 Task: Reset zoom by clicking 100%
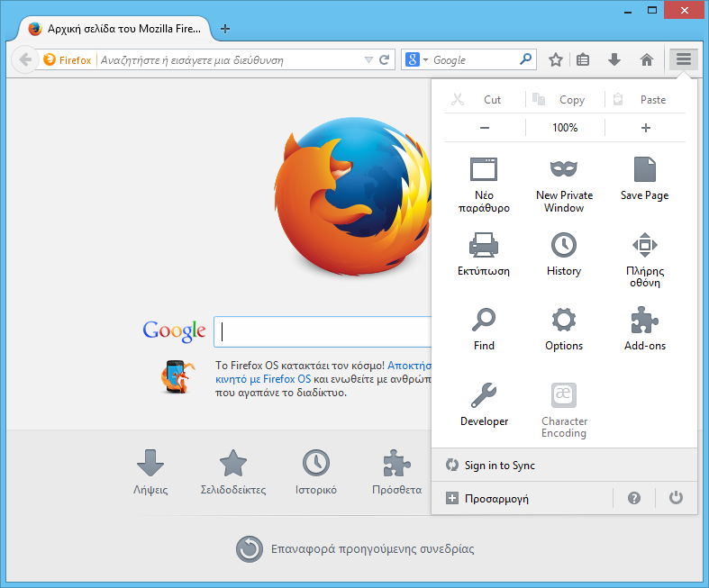click(565, 128)
